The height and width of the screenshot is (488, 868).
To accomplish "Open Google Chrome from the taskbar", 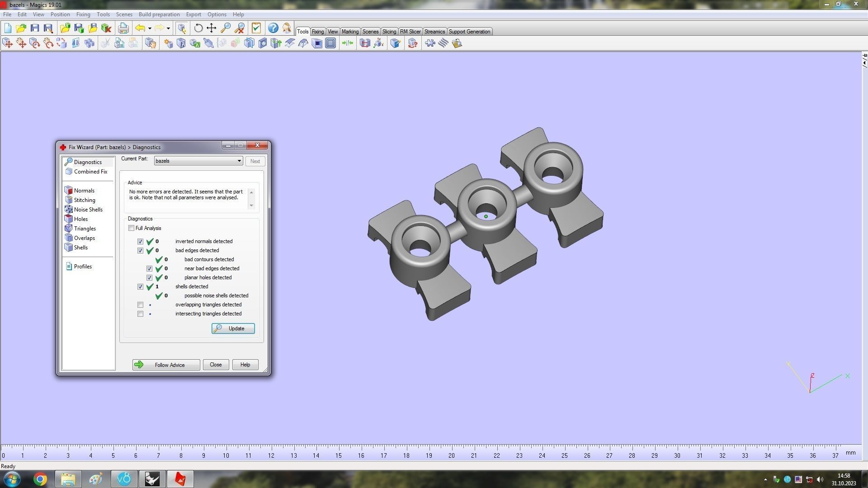I will (x=40, y=479).
